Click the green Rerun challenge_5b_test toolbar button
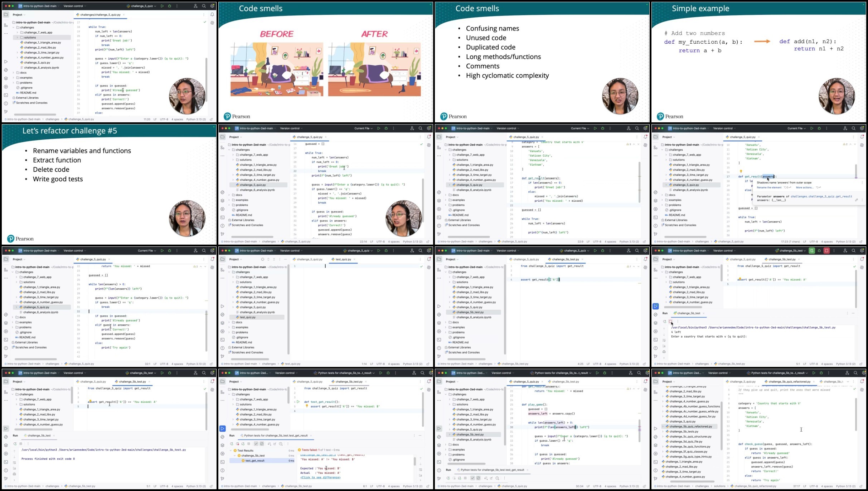This screenshot has width=868, height=491. click(812, 251)
